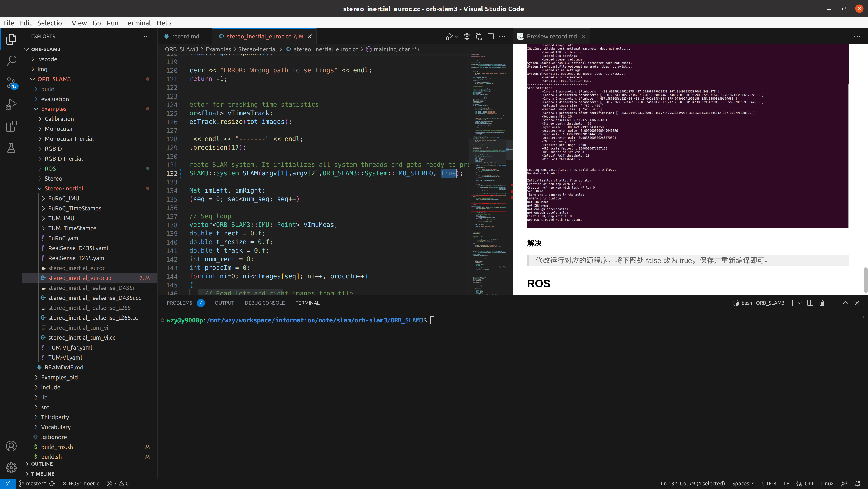Screen dimensions: 868x489
Task: Open the Search view in activity bar
Action: point(11,61)
